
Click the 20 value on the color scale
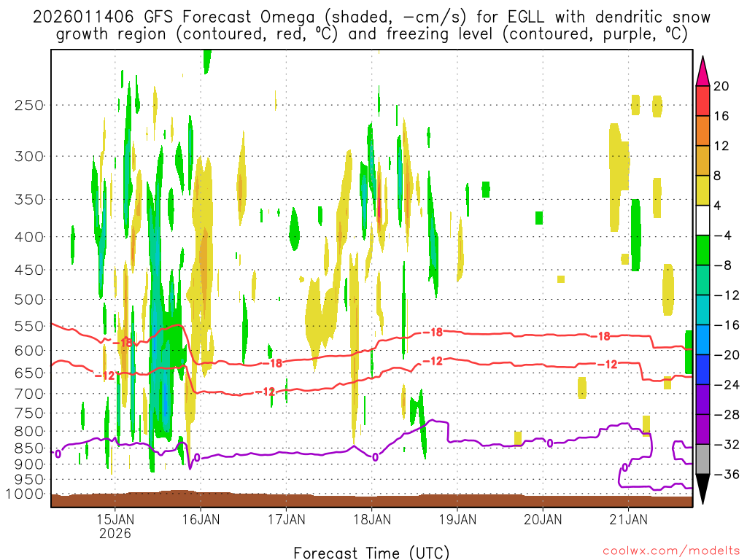(x=721, y=86)
